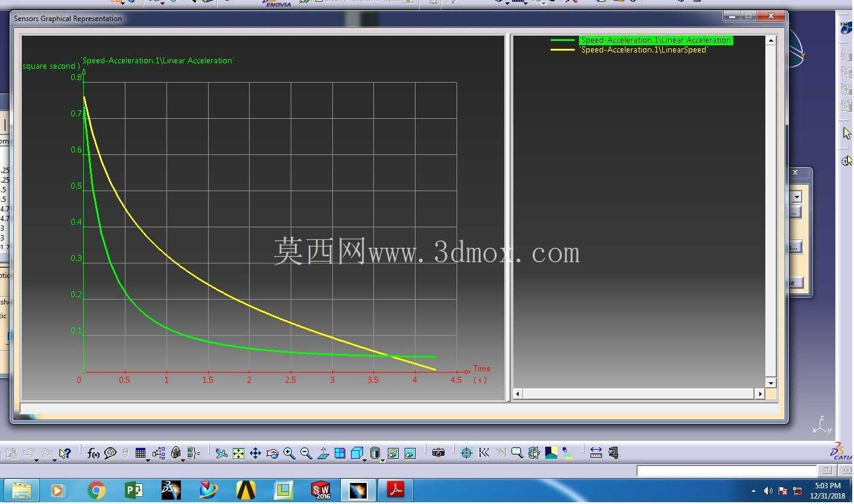The width and height of the screenshot is (854, 504).
Task: Click the Lock parameters icon
Action: [176, 453]
